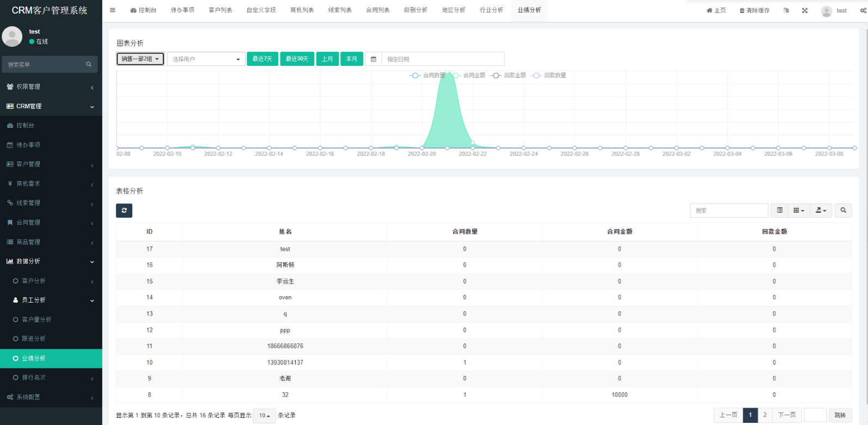Screen dimensions: 868x425
Task: Toggle 合同数量 series in chart legend
Action: (428, 76)
